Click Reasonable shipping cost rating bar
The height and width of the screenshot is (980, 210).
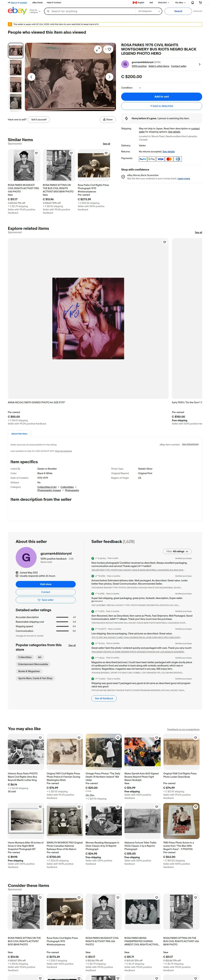pyautogui.click(x=62, y=622)
